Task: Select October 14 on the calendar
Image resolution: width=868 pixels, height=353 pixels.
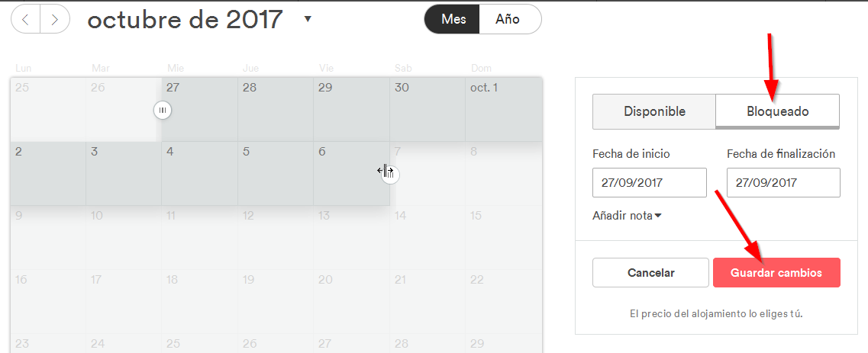Action: 428,237
